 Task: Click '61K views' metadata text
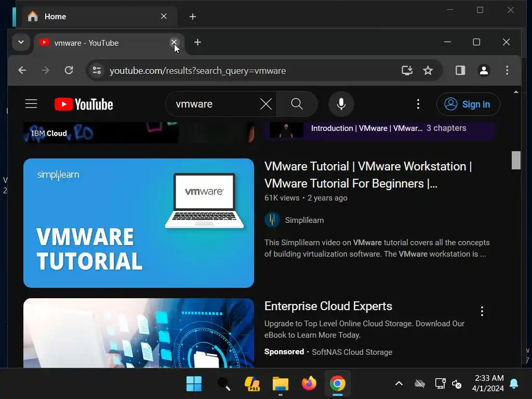tap(282, 198)
